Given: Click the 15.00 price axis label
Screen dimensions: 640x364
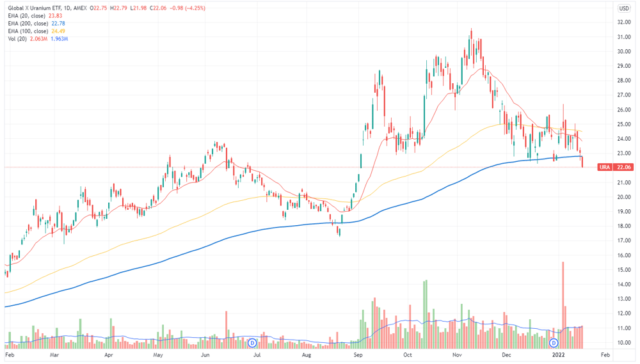Looking at the screenshot, I should (623, 270).
